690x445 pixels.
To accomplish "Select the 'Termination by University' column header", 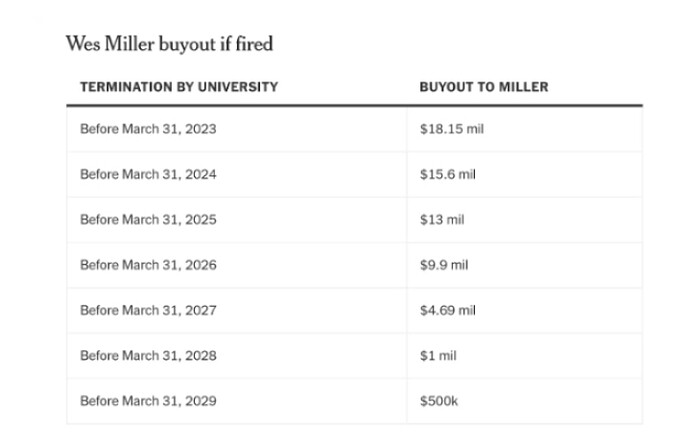I will point(179,87).
